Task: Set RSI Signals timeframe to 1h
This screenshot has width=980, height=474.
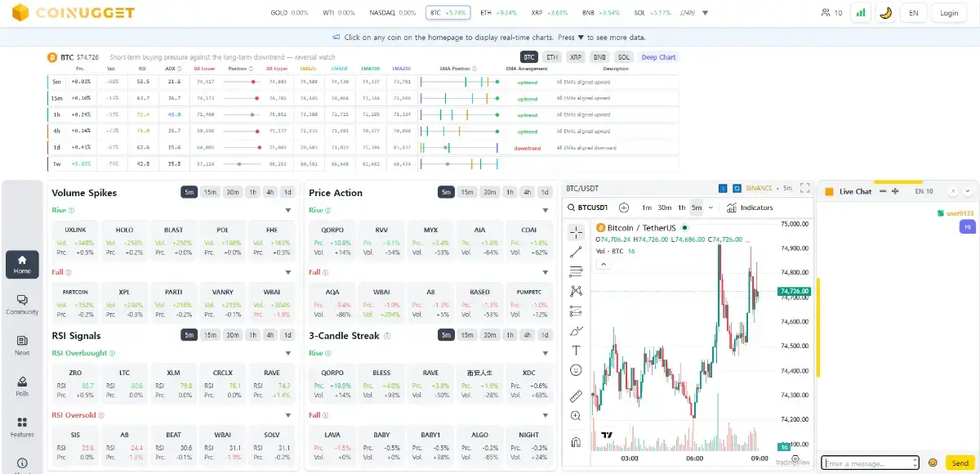Action: coord(253,335)
